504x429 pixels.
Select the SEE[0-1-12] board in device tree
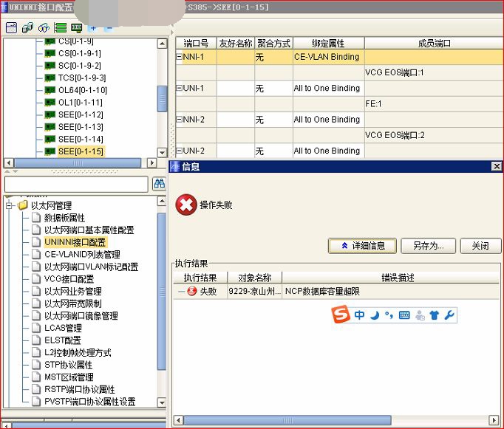click(x=81, y=114)
